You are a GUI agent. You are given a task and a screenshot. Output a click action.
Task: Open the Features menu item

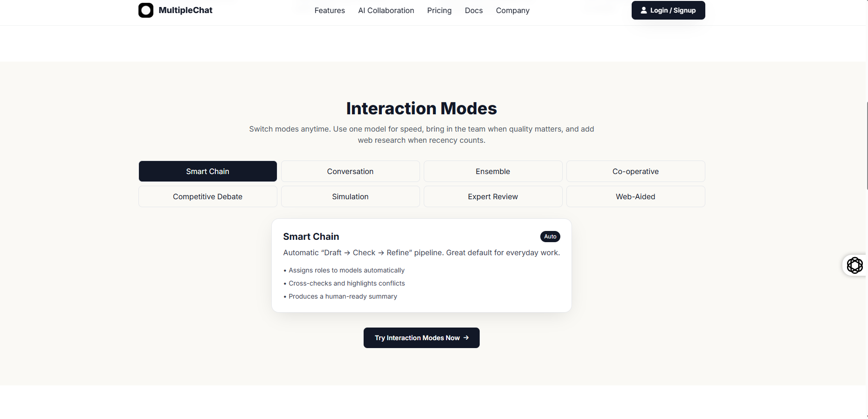pyautogui.click(x=330, y=10)
